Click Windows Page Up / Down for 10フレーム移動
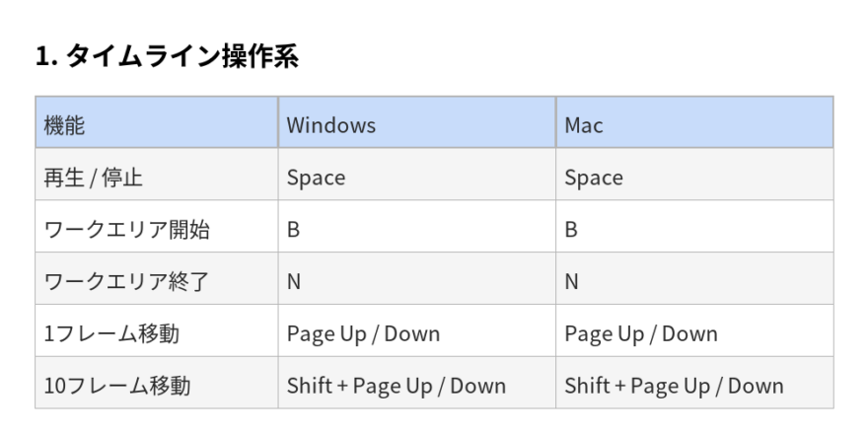This screenshot has width=868, height=434. (429, 386)
